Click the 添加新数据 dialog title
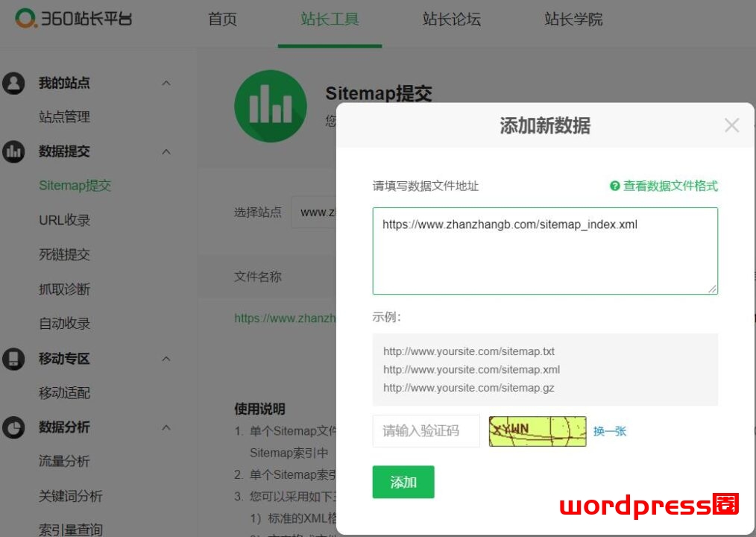Viewport: 756px width, 537px height. (x=545, y=125)
